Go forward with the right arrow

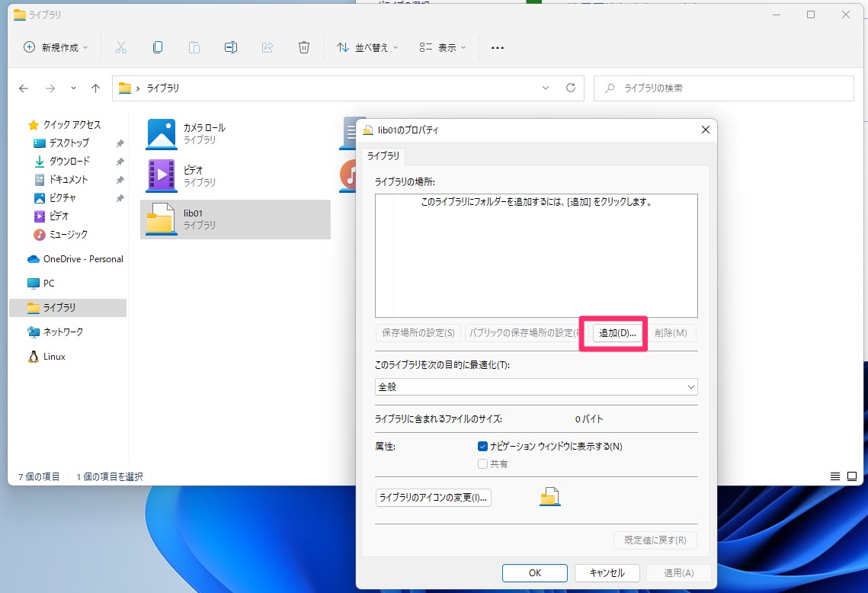50,88
